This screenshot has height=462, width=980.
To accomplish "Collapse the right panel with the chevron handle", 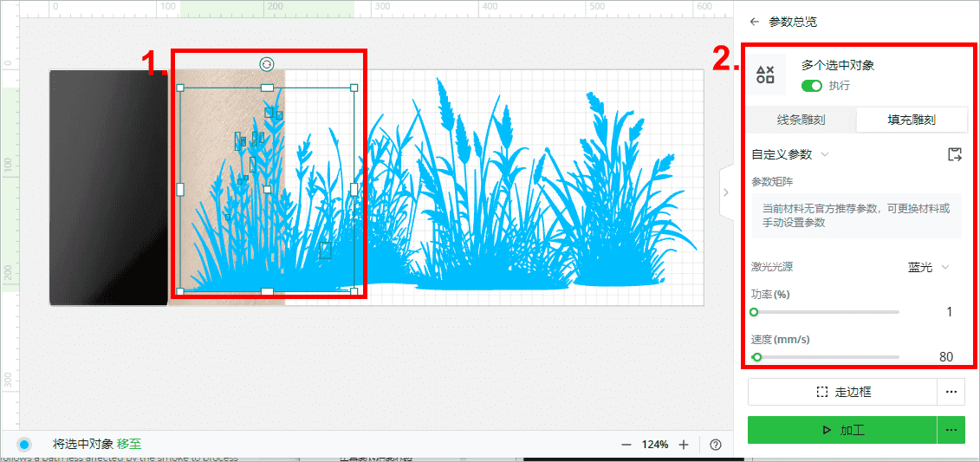I will pyautogui.click(x=725, y=192).
